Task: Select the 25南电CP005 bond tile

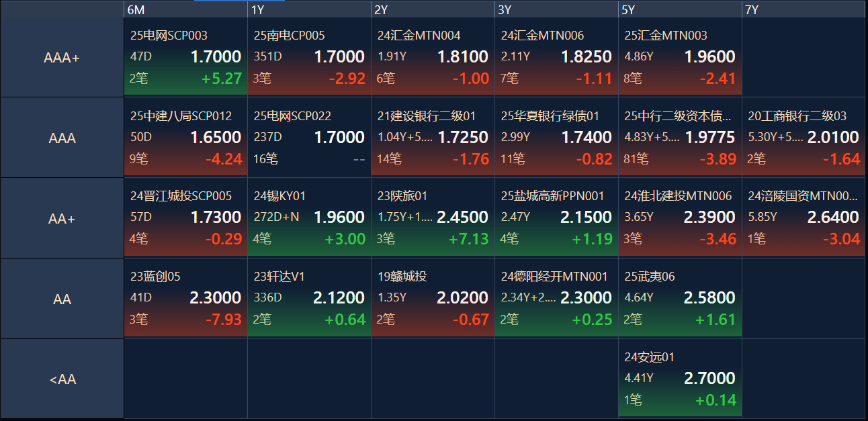Action: pos(309,57)
